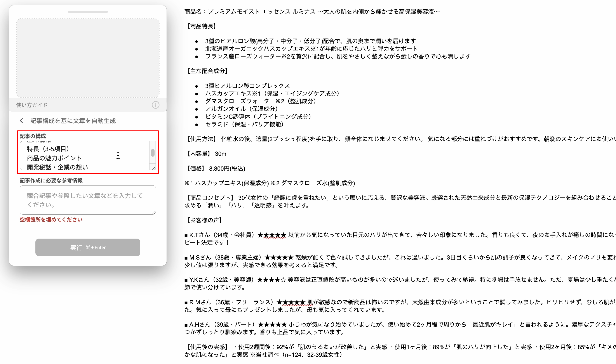The image size is (616, 364).
Task: Click the bullet セラミド（保湿・バリア機能）
Action: pyautogui.click(x=244, y=124)
